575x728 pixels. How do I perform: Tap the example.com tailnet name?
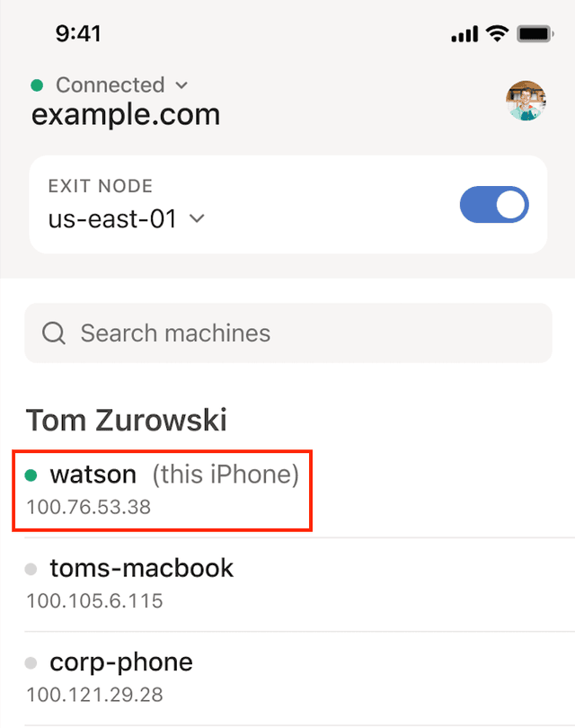tap(126, 114)
